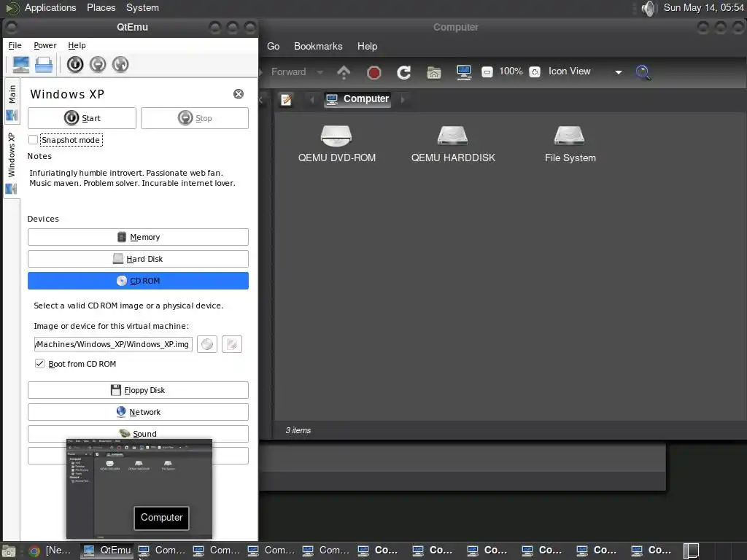This screenshot has height=560, width=747.
Task: Click the Computer window preview thumbnail
Action: pos(139,489)
